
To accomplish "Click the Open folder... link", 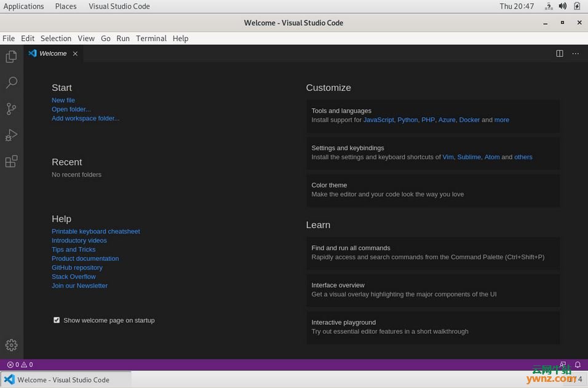I will click(x=71, y=109).
